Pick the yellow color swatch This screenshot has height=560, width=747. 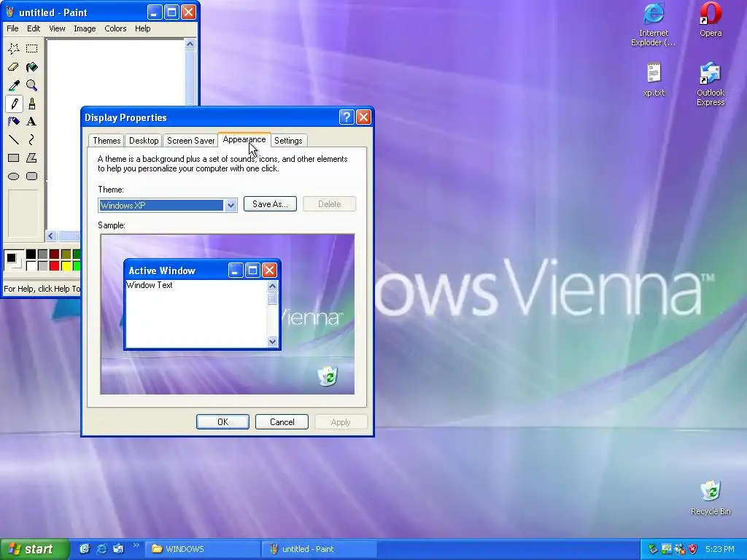click(66, 265)
